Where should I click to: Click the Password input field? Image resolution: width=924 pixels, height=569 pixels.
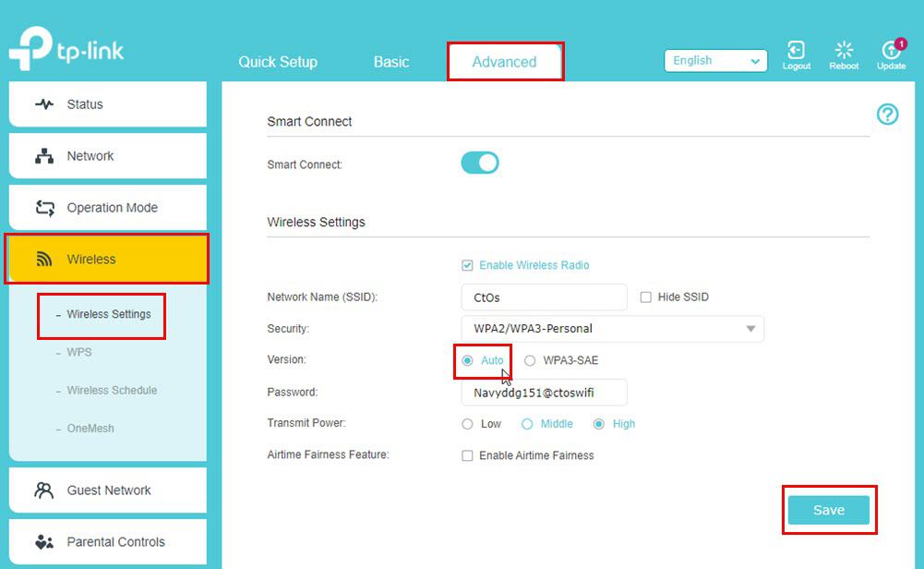pos(544,393)
